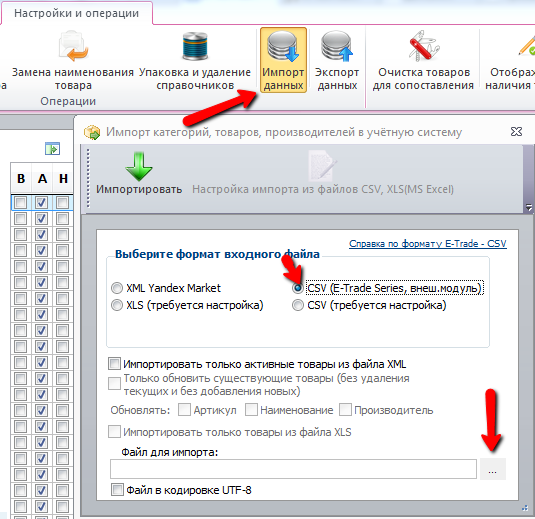Tick the Файл в кодировке UTF-8 checkbox
Viewport: 535px width, 519px height.
click(117, 490)
